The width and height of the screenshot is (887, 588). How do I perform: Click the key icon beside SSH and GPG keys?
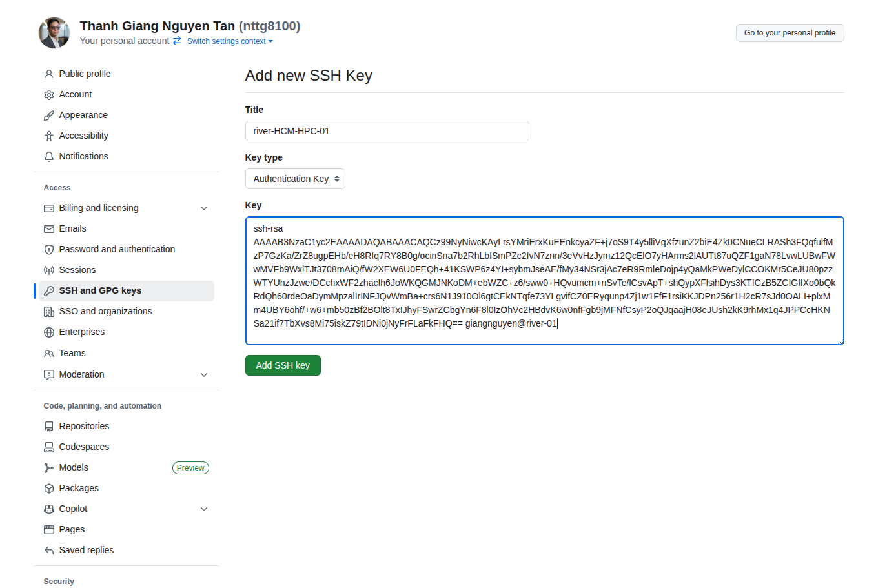49,291
